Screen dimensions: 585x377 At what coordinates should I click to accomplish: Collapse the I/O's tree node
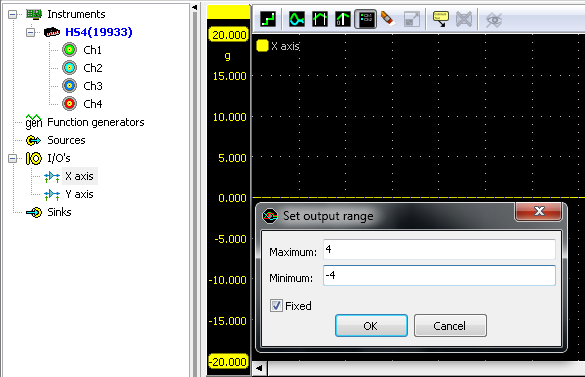pos(13,158)
